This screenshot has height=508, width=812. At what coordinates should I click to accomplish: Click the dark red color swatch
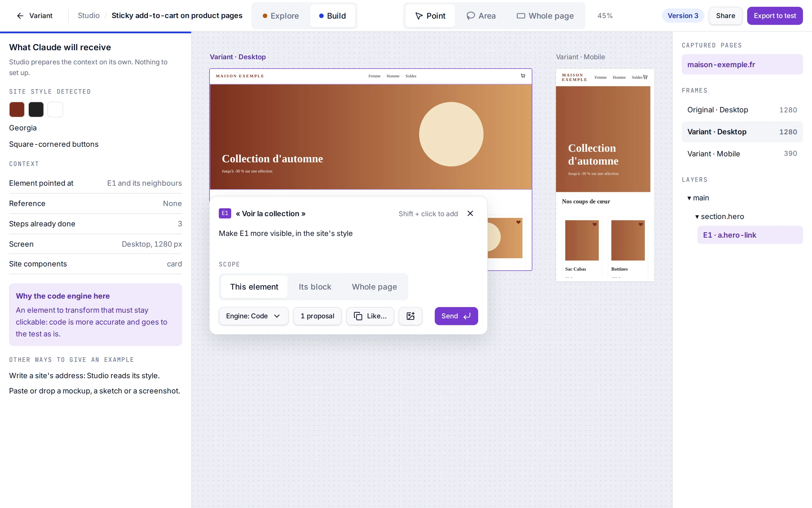pyautogui.click(x=17, y=110)
